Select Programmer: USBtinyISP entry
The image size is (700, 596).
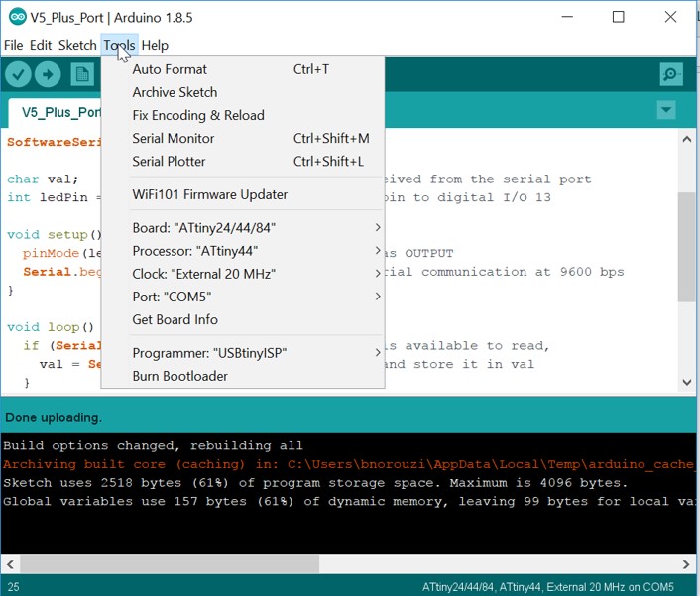pos(243,353)
